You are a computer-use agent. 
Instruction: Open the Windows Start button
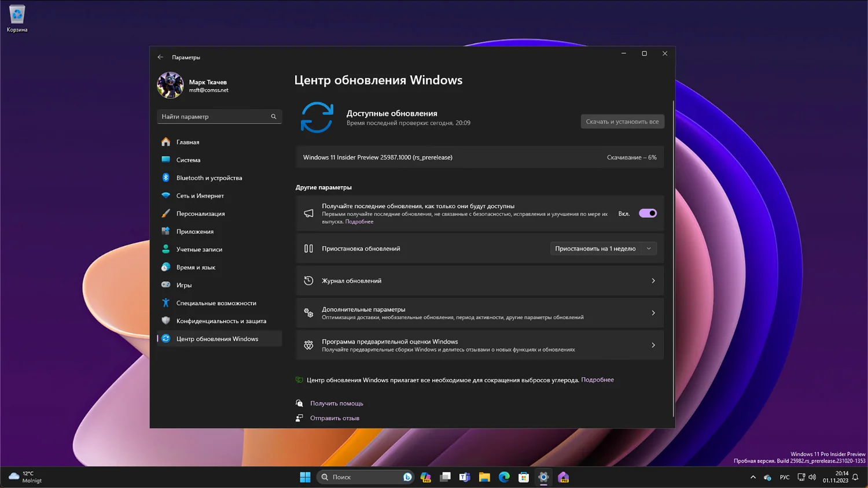305,477
